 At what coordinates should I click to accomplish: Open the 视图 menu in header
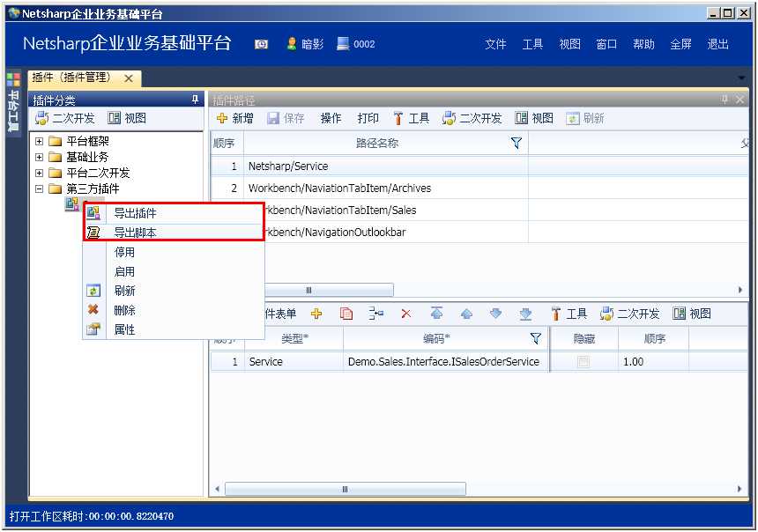(x=569, y=44)
